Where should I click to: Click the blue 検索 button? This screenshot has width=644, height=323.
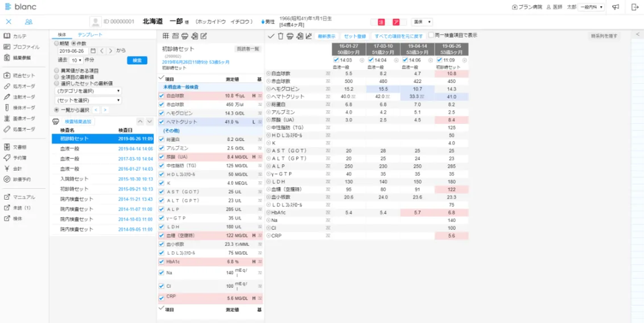click(x=137, y=60)
